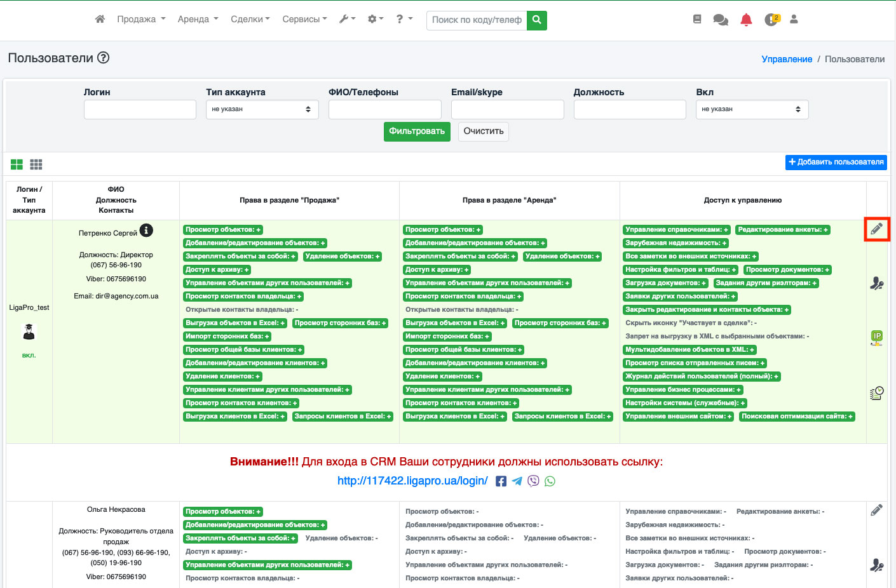Screen dimensions: 896x588
Task: Edit Петренко Сергей with pencil icon
Action: point(877,229)
